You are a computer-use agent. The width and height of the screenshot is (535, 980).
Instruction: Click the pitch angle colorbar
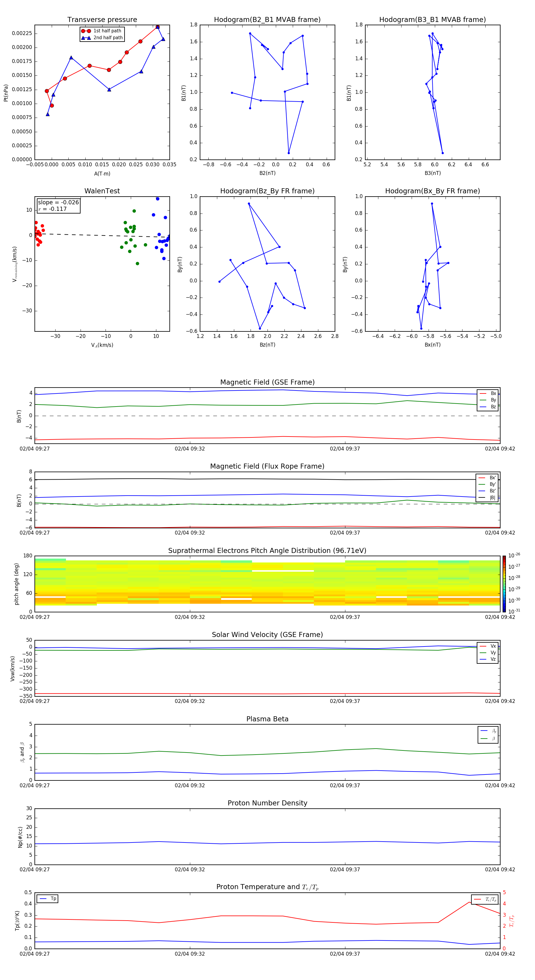[504, 584]
